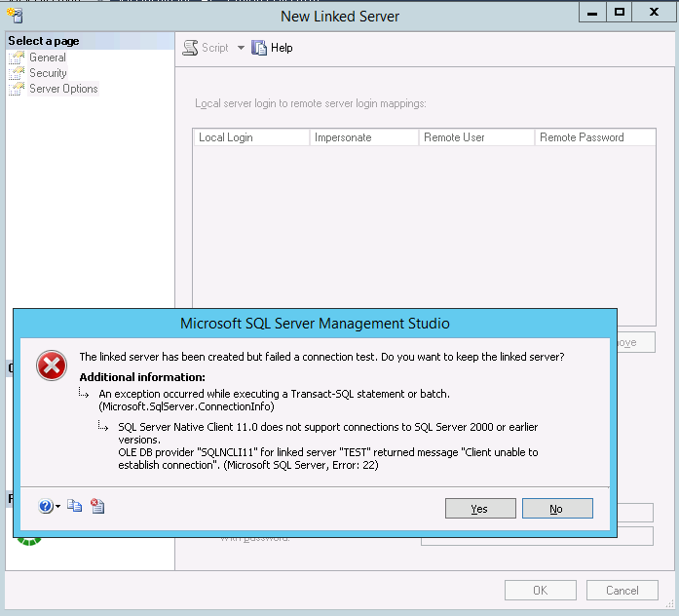Viewport: 679px width, 616px height.
Task: Select the Server Options page
Action: coord(62,89)
